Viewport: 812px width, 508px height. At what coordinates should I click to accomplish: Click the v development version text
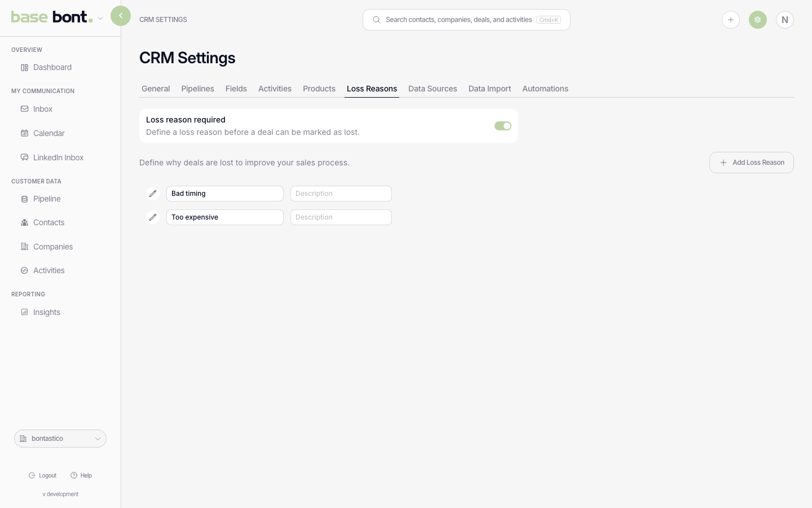(60, 494)
